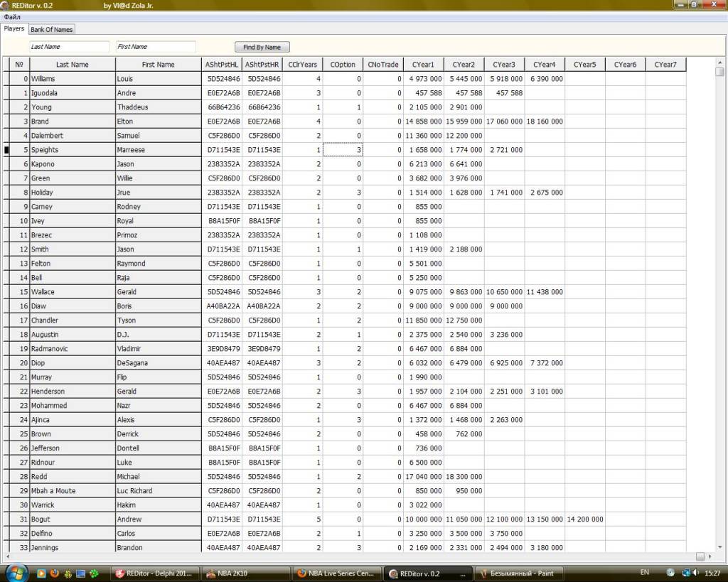
Task: Switch to Bank Of Names tab
Action: (51, 29)
